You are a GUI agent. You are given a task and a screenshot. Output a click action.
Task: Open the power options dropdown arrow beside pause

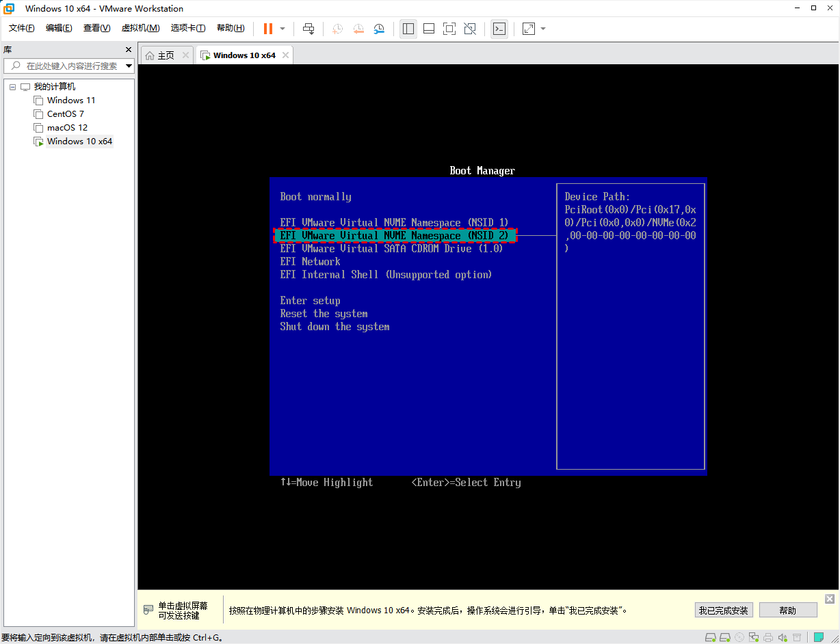(x=283, y=29)
